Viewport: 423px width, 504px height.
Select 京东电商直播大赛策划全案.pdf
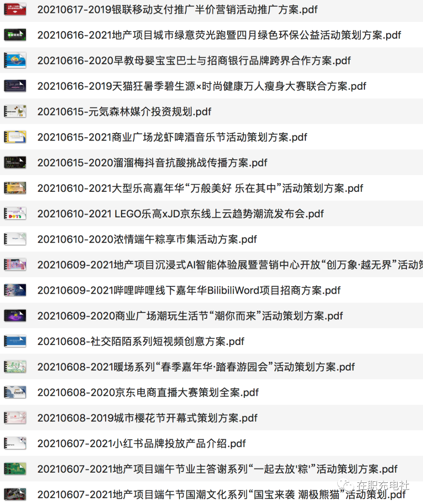(x=148, y=392)
